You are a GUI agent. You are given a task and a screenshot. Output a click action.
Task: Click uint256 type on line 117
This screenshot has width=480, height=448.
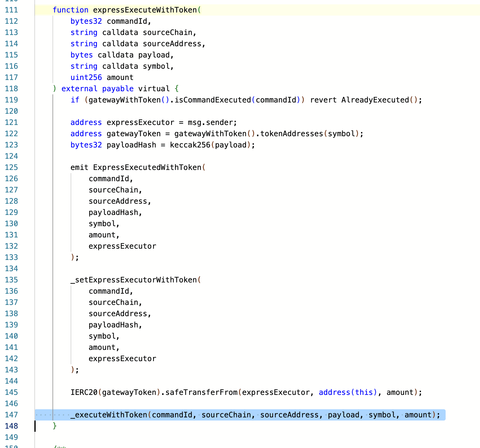click(86, 77)
